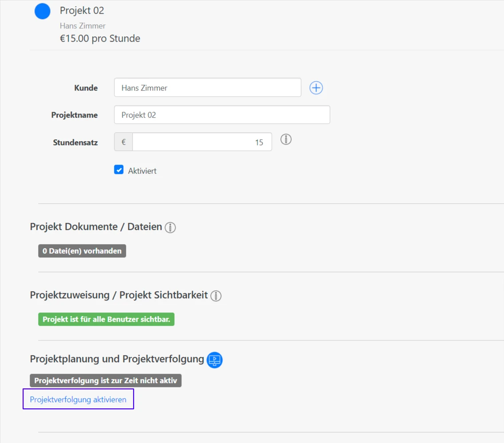This screenshot has width=504, height=443.
Task: Click the "Projektverfolgung ist zur Zeit nicht aktiv" badge
Action: click(x=106, y=381)
